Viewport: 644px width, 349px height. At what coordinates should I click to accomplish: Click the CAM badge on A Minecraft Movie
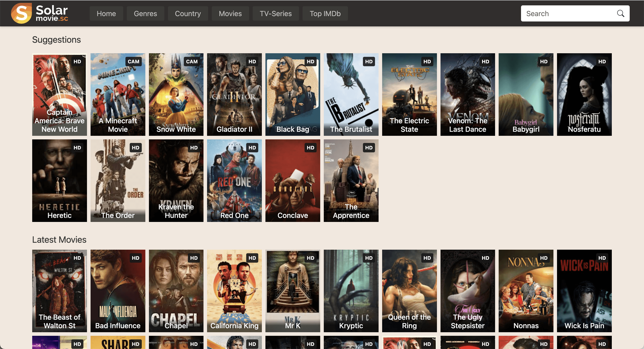point(133,62)
